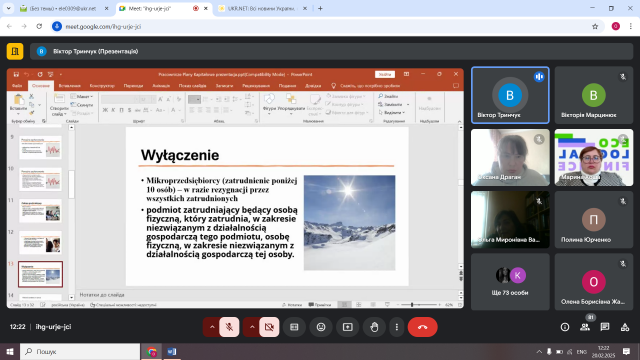Image resolution: width=640 pixels, height=360 pixels.
Task: Open the Показ слайдів ribbon tab
Action: [193, 86]
